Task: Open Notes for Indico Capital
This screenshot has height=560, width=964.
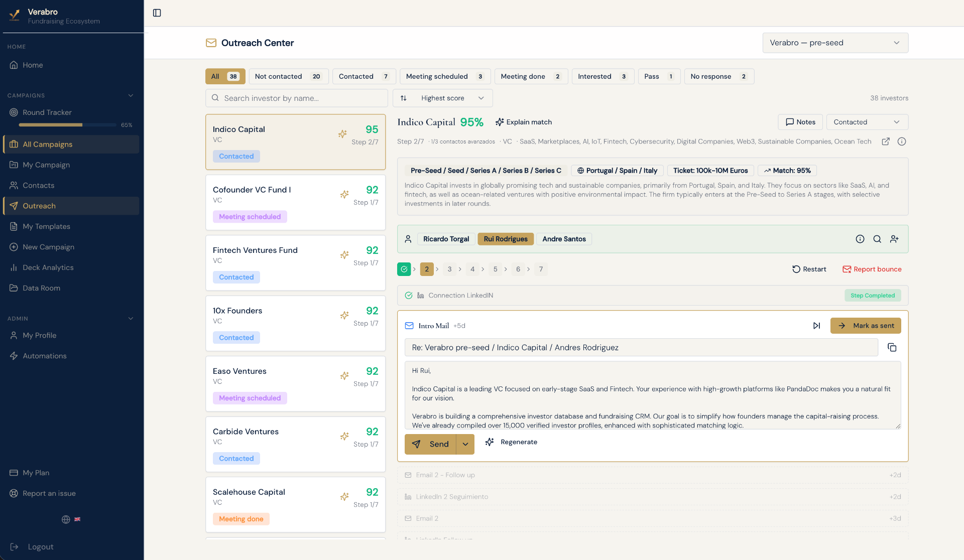Action: 800,122
